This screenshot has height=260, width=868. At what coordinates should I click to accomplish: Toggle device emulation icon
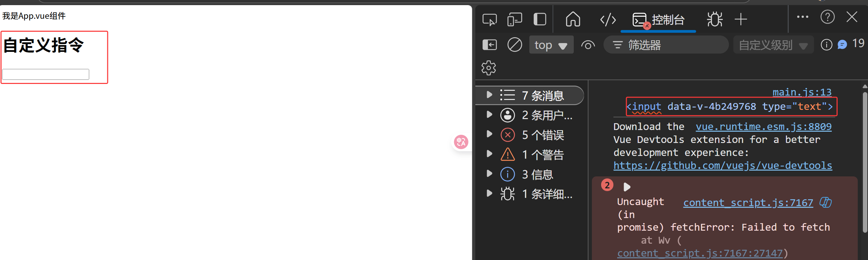click(x=515, y=19)
